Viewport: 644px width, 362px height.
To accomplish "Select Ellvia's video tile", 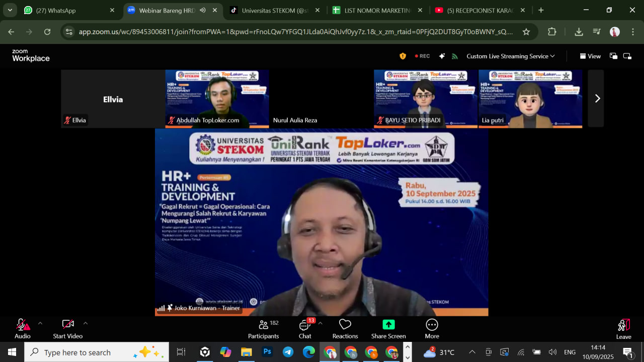I will pyautogui.click(x=113, y=99).
